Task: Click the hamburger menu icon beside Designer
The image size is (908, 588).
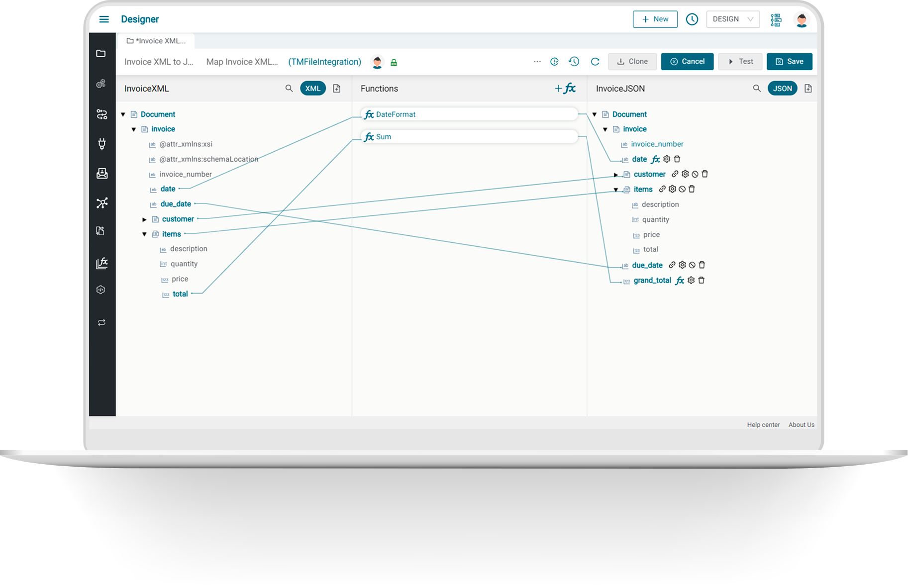Action: (x=104, y=19)
